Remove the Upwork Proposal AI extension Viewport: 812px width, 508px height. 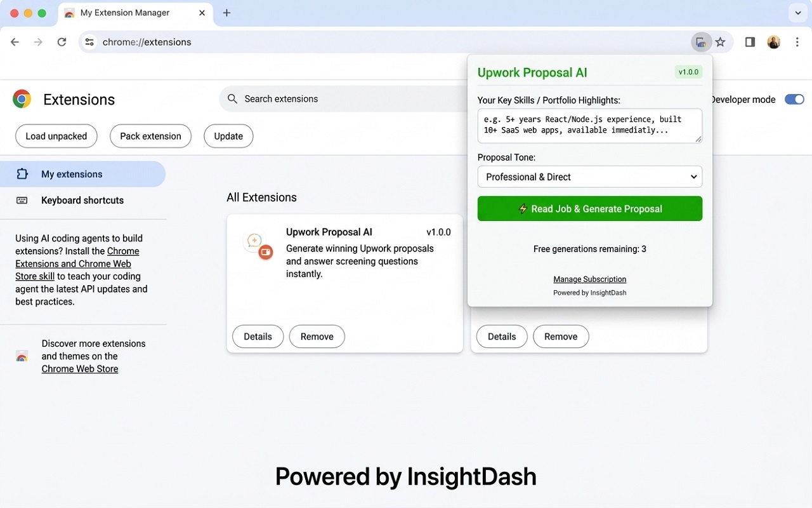(317, 337)
